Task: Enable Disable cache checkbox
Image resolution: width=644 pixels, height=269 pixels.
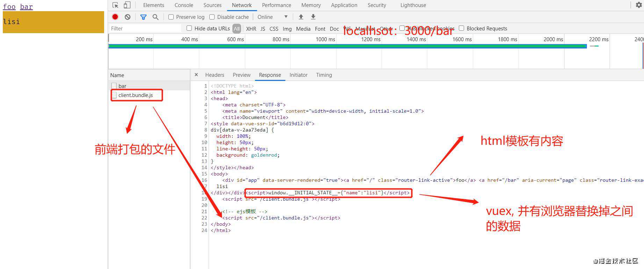Action: click(x=212, y=17)
